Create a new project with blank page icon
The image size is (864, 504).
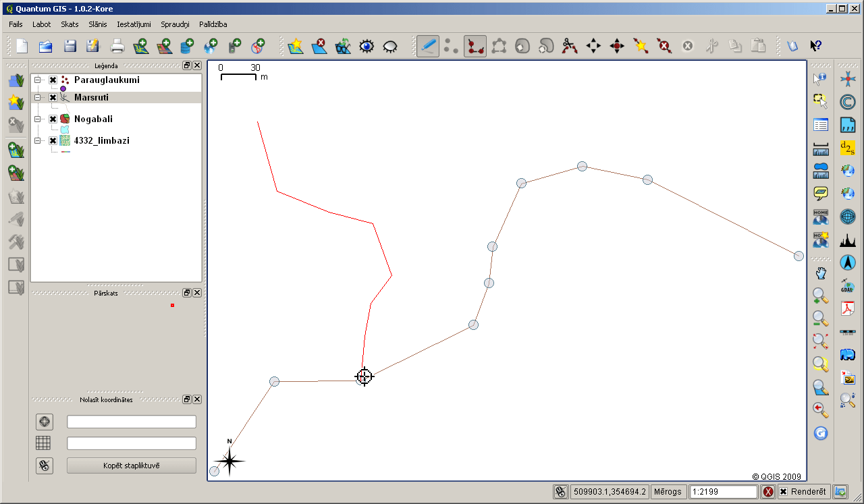[x=22, y=46]
